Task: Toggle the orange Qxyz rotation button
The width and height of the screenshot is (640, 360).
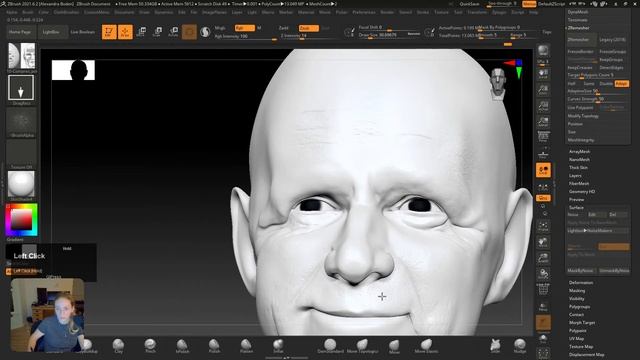Action: pyautogui.click(x=543, y=198)
